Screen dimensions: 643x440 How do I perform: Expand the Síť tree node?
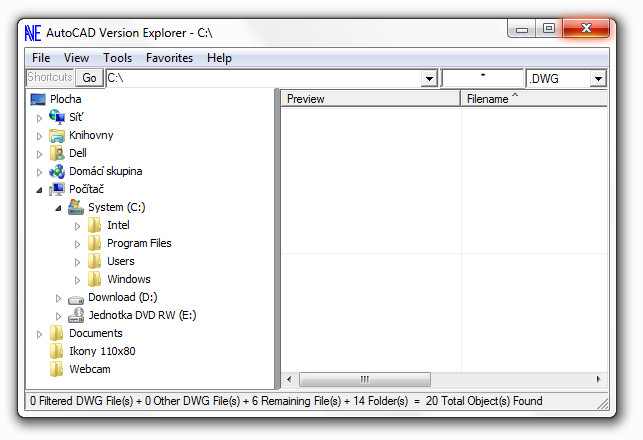tap(39, 118)
